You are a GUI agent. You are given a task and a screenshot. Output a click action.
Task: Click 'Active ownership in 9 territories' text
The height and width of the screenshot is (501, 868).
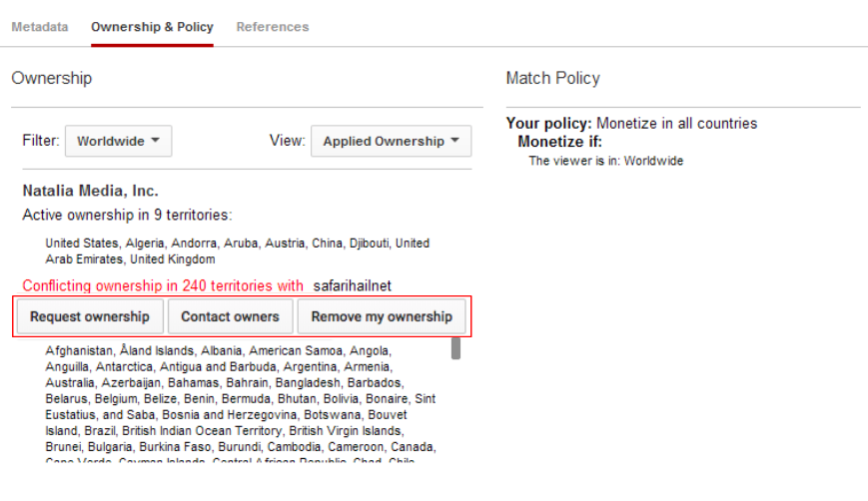coord(127,215)
